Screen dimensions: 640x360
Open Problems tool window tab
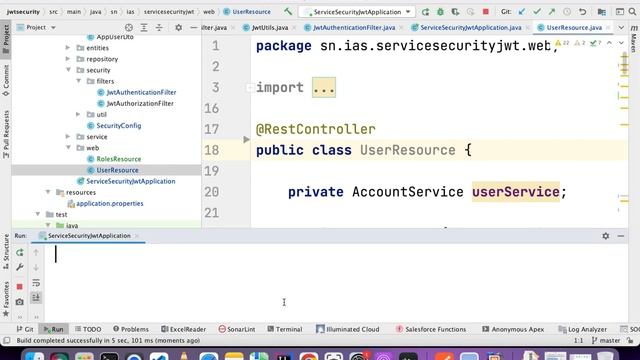click(131, 329)
